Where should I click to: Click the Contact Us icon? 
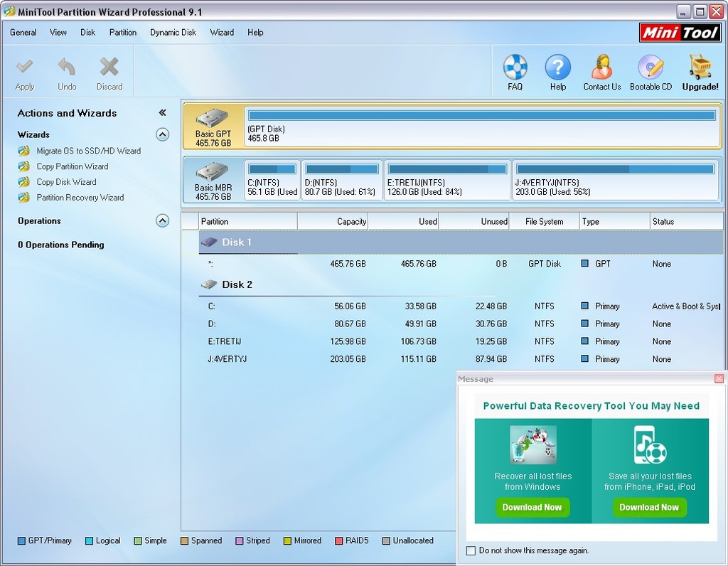point(601,67)
